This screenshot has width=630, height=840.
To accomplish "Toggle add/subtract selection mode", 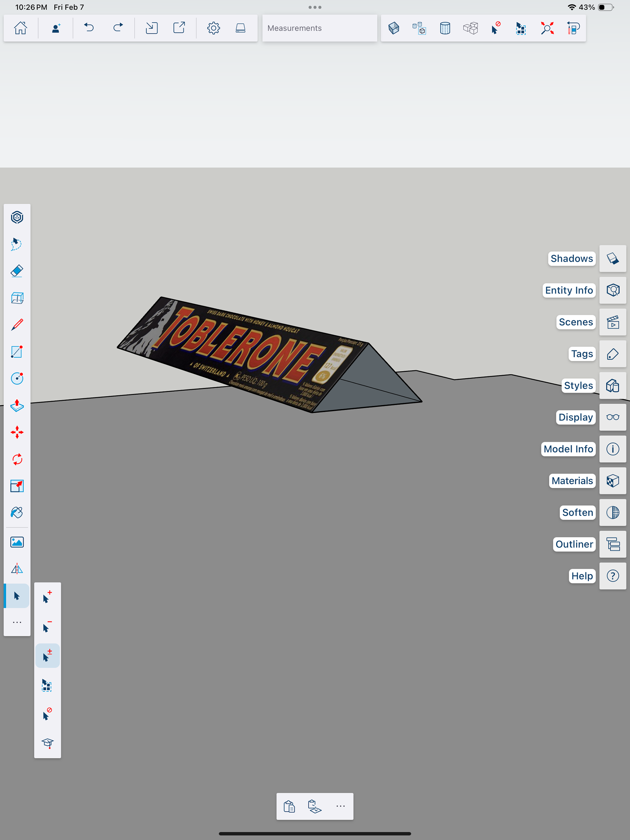I will pyautogui.click(x=47, y=656).
